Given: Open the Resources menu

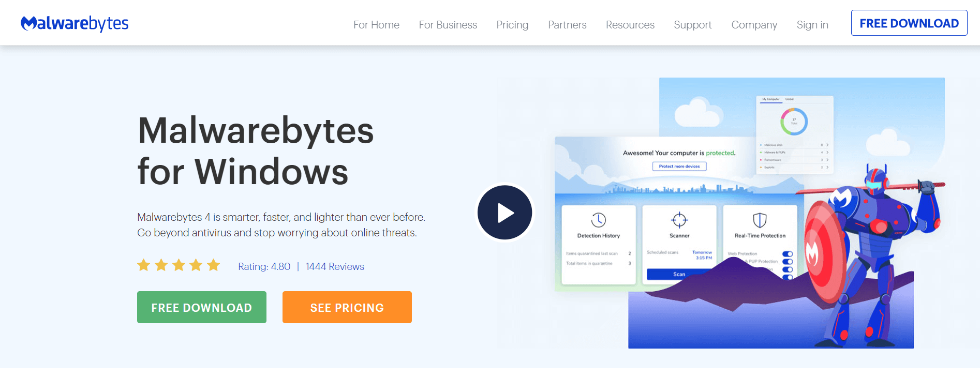Looking at the screenshot, I should click(630, 25).
